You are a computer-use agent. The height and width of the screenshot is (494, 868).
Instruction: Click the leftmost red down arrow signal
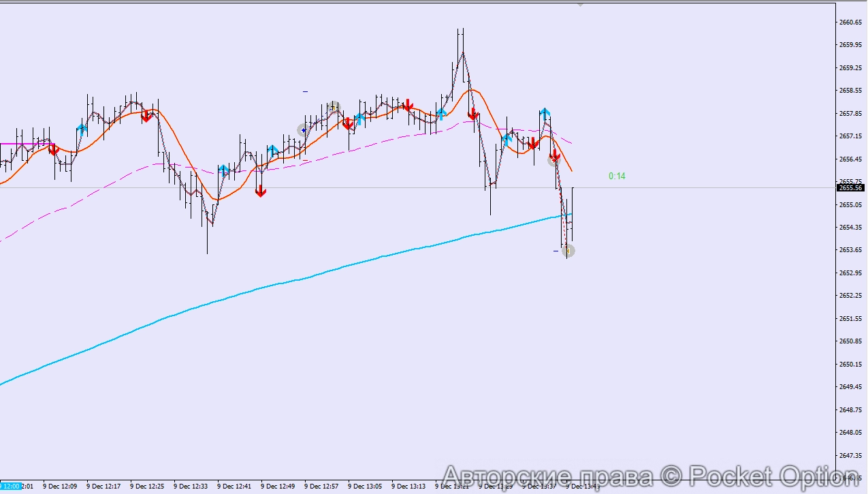click(53, 149)
